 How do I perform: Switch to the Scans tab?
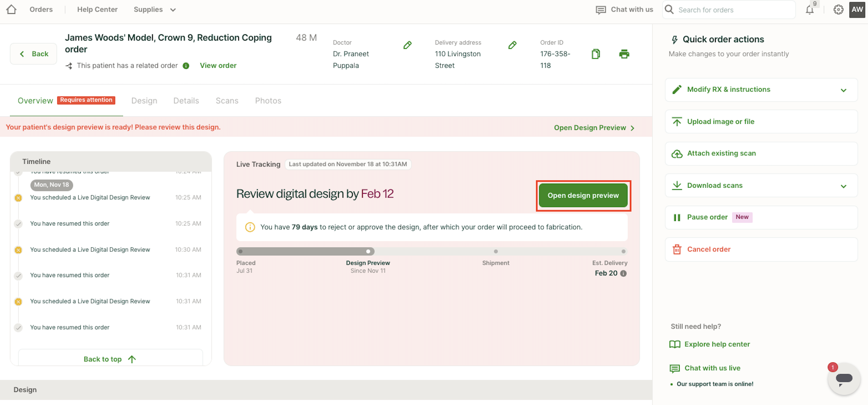tap(227, 101)
